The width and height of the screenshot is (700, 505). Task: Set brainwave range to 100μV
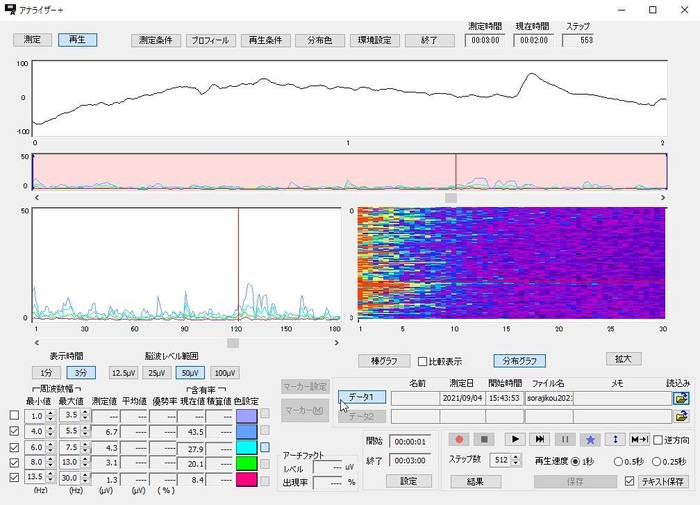click(225, 372)
